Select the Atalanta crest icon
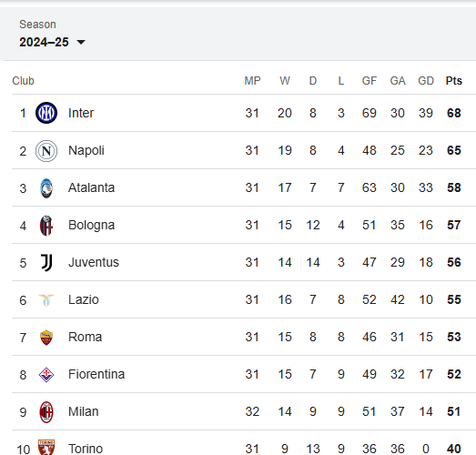 pos(46,187)
